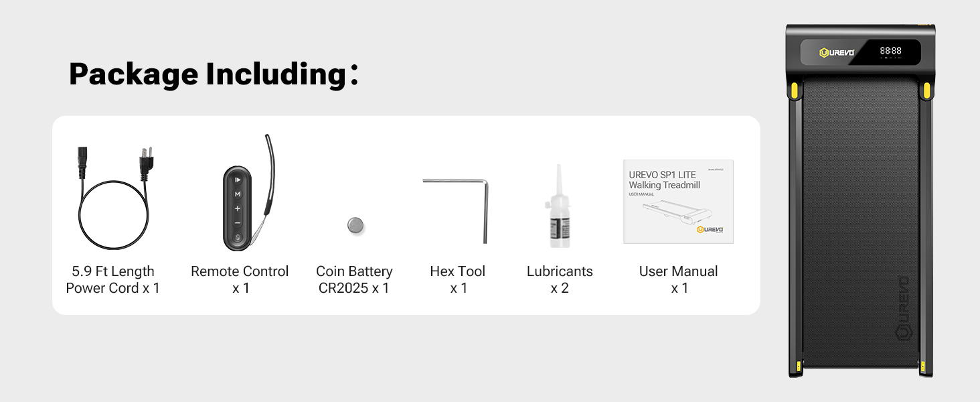Tap the plus button on the remote
The width and height of the screenshot is (980, 402).
237,208
